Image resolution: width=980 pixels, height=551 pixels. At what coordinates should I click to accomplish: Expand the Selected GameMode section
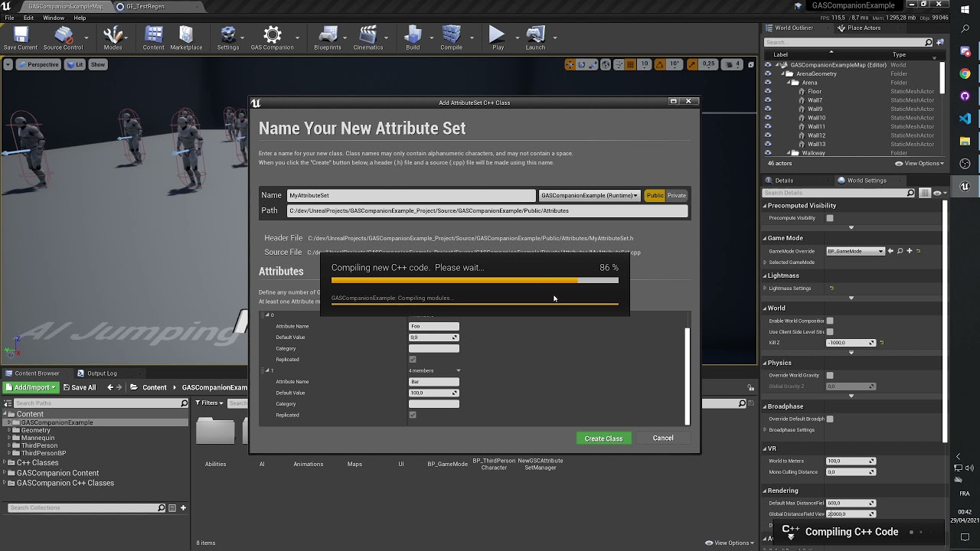(x=765, y=262)
